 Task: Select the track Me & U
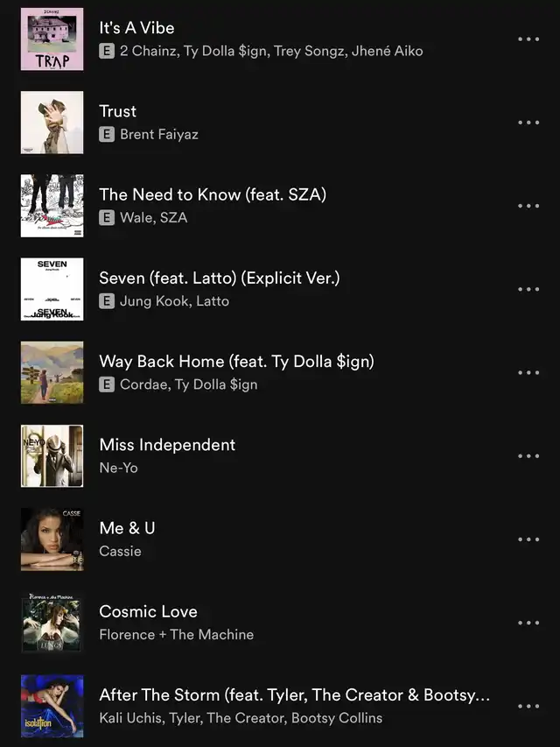(127, 528)
